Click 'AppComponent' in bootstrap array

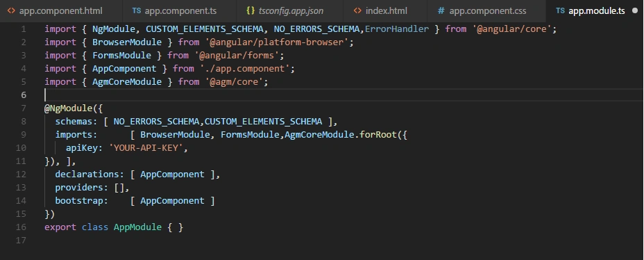click(x=173, y=200)
